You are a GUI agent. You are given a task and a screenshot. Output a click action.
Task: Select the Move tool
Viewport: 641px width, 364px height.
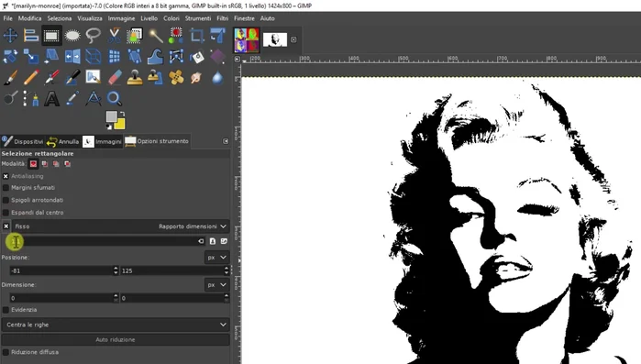click(x=10, y=36)
